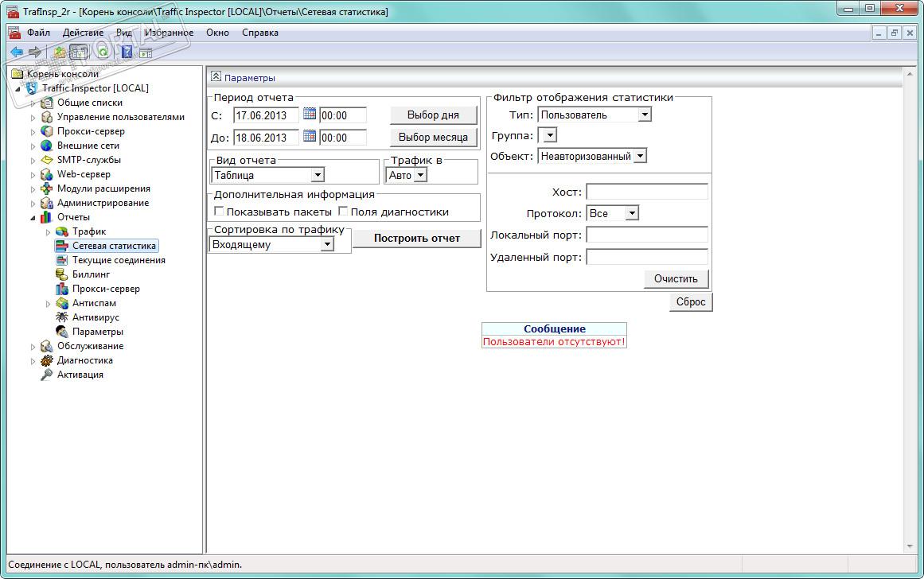Screen dimensions: 924x579
Task: Click the start time field next to С
Action: [x=343, y=115]
